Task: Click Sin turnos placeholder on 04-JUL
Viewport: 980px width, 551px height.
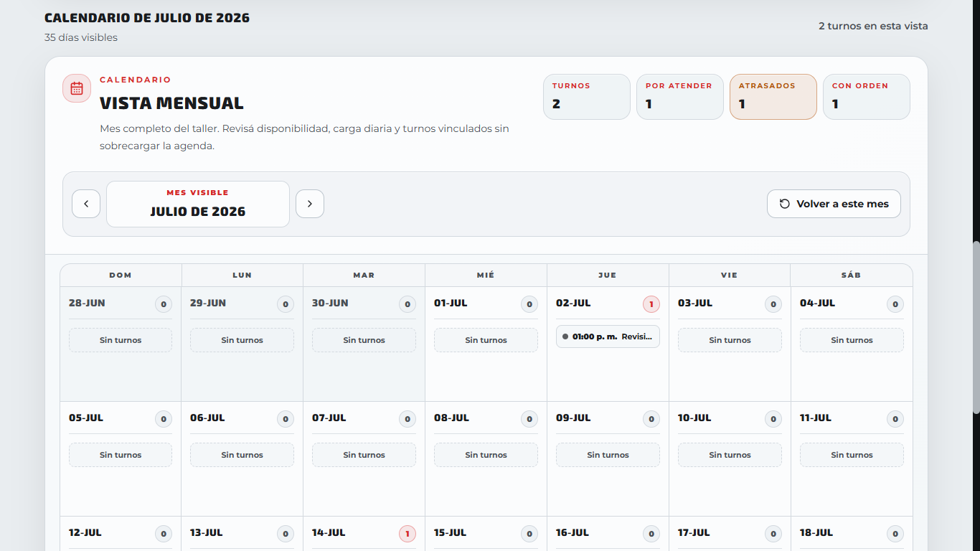Action: click(852, 340)
